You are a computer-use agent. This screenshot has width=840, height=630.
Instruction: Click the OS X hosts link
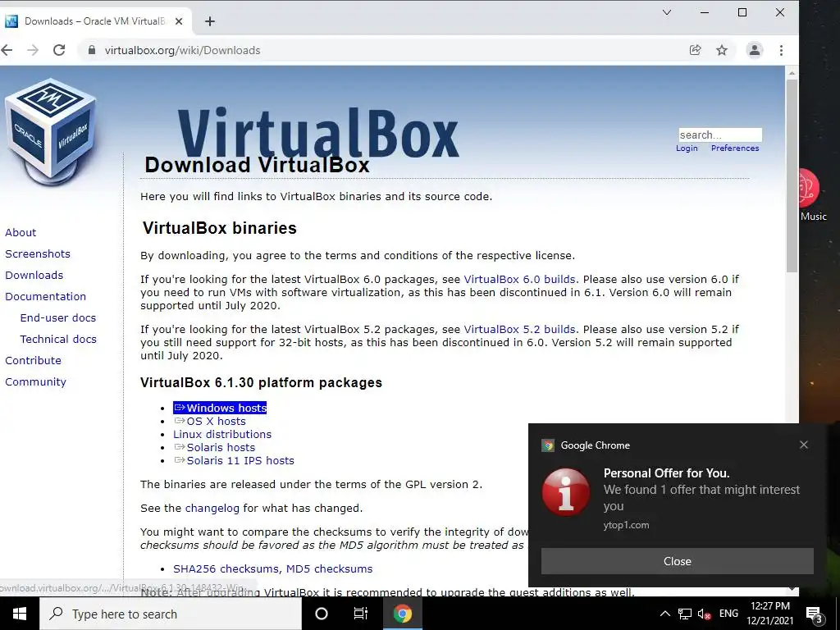pyautogui.click(x=209, y=422)
